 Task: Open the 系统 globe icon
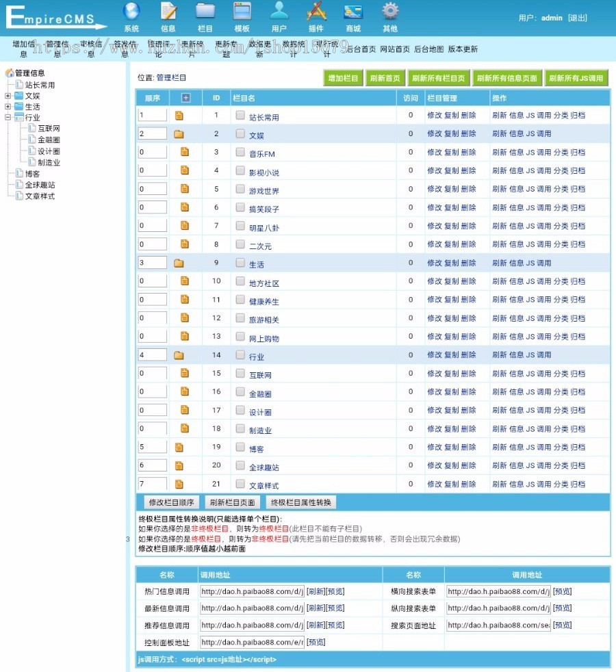[131, 12]
